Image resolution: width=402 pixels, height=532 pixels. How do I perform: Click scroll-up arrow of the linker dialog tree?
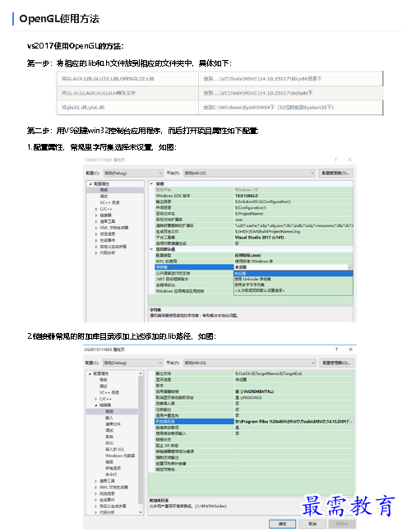(x=141, y=373)
